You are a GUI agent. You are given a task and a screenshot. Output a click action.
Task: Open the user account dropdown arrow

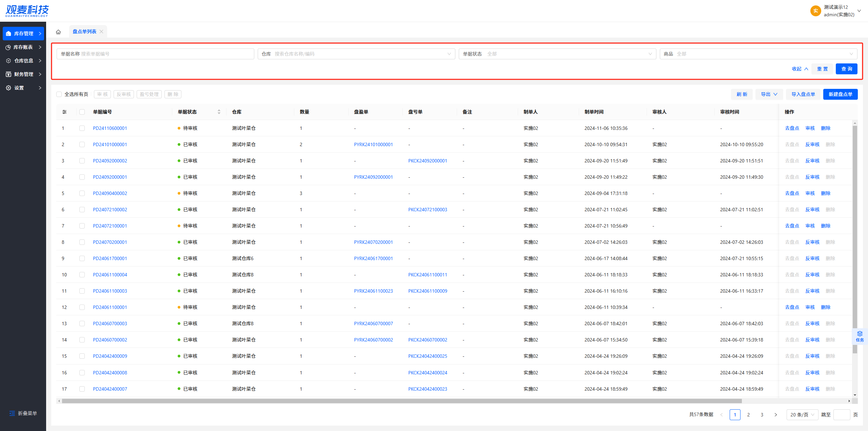tap(859, 11)
